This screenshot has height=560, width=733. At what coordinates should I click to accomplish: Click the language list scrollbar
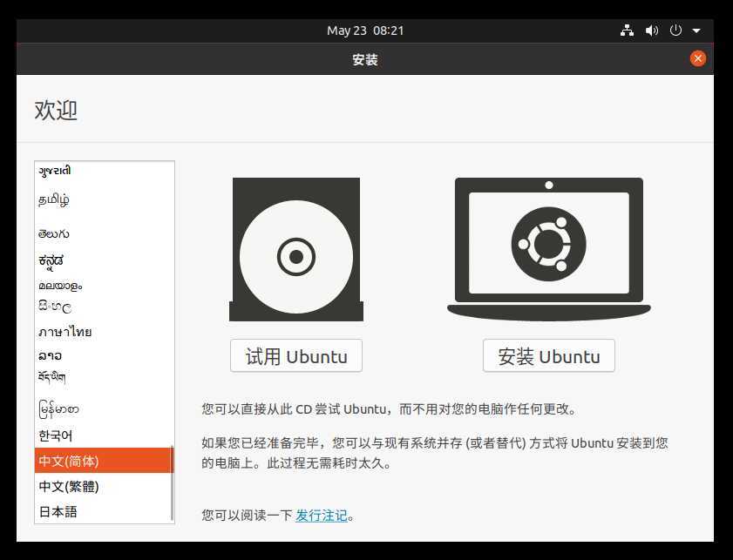pyautogui.click(x=173, y=482)
